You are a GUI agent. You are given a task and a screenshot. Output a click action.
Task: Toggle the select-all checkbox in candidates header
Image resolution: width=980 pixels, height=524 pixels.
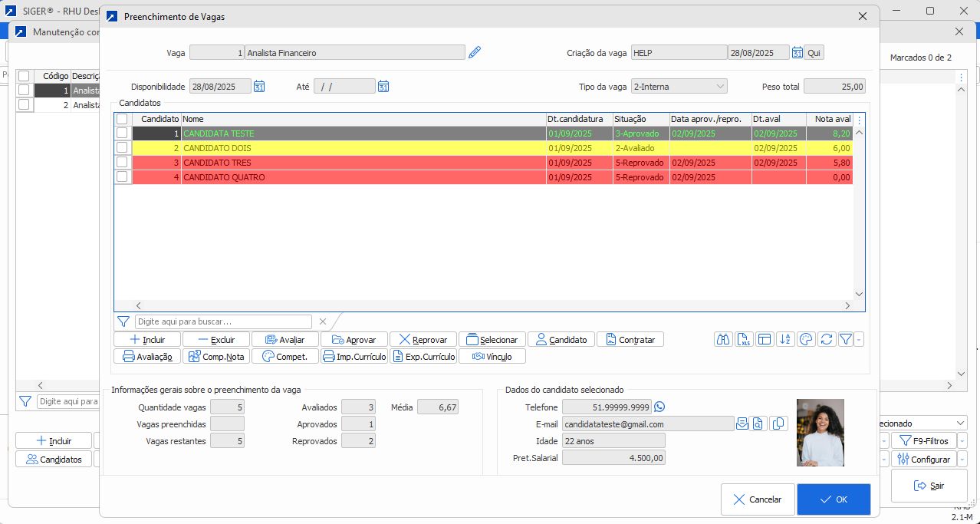click(x=122, y=119)
